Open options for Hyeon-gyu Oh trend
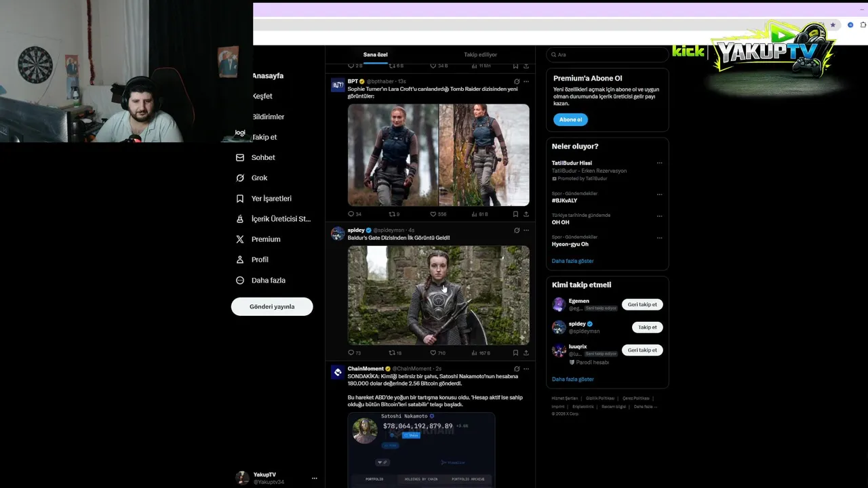The width and height of the screenshot is (868, 488). point(659,237)
